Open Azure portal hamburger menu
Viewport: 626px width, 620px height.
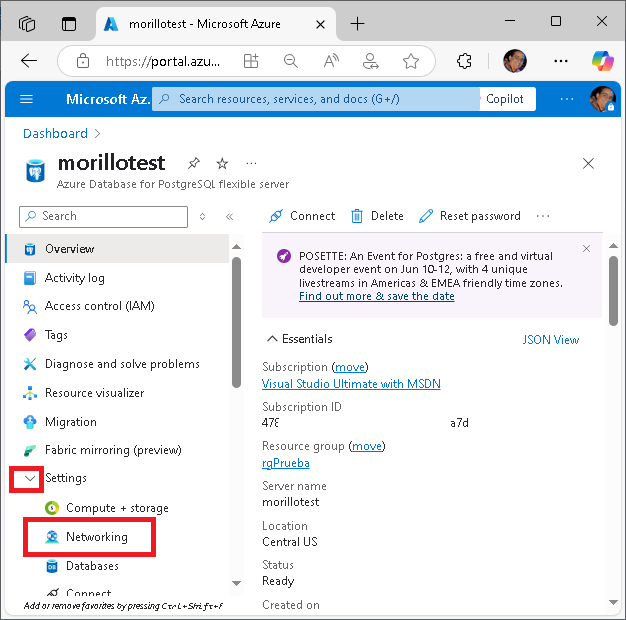coord(26,99)
